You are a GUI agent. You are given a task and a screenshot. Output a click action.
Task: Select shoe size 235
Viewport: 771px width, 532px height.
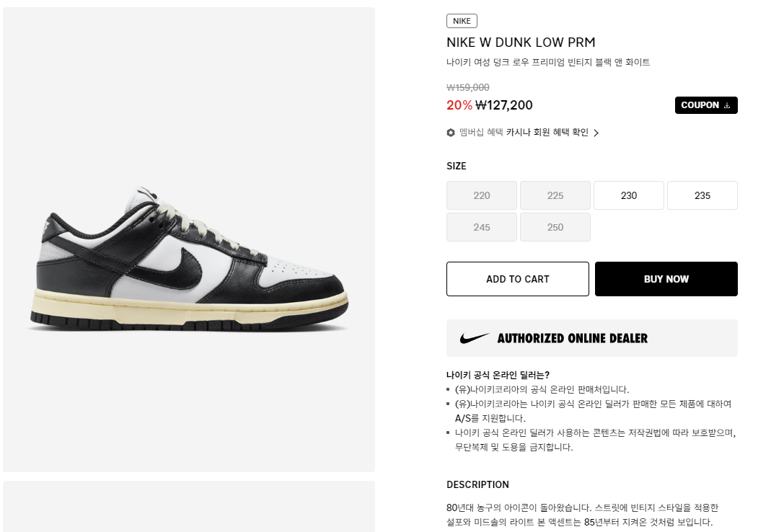point(702,195)
